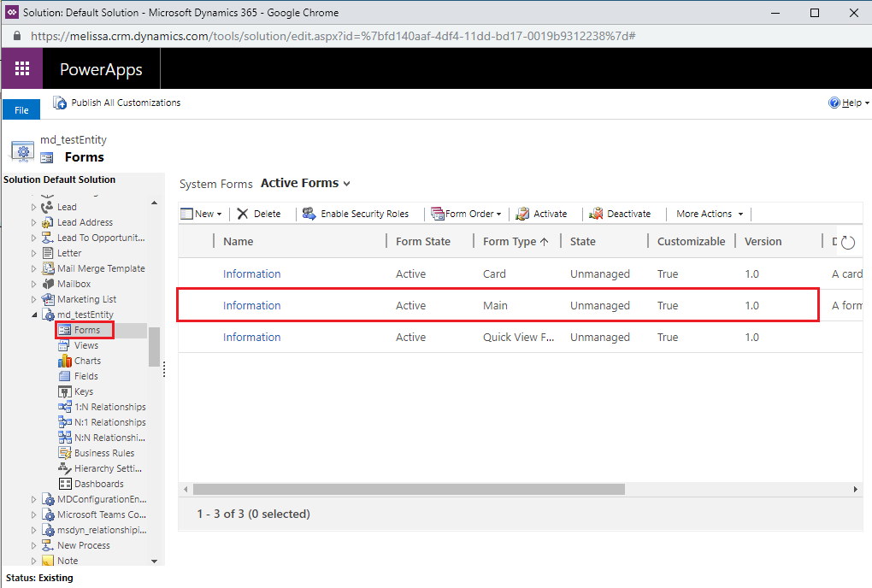Expand the Marketing List tree node
This screenshot has height=588, width=872.
(33, 300)
